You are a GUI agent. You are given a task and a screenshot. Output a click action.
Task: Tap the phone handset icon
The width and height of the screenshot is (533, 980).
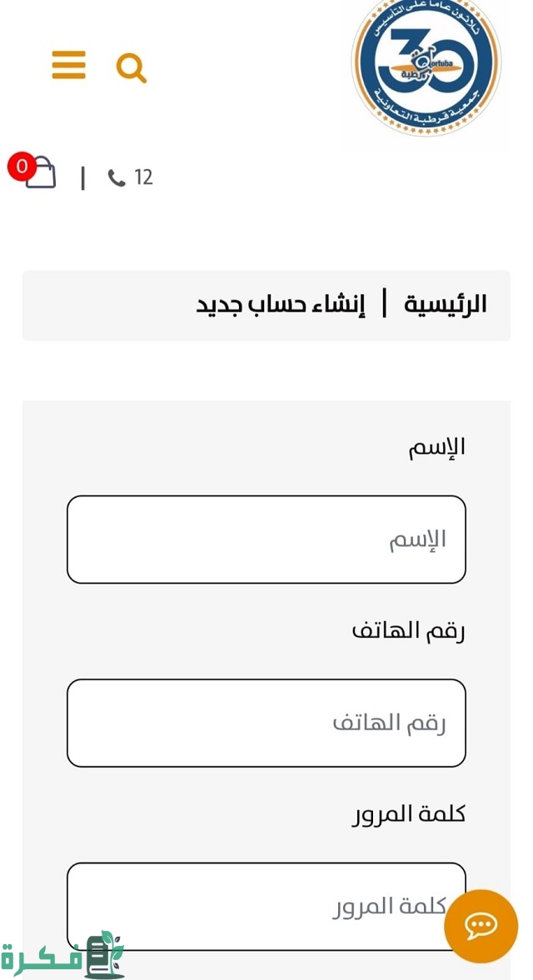tap(117, 177)
